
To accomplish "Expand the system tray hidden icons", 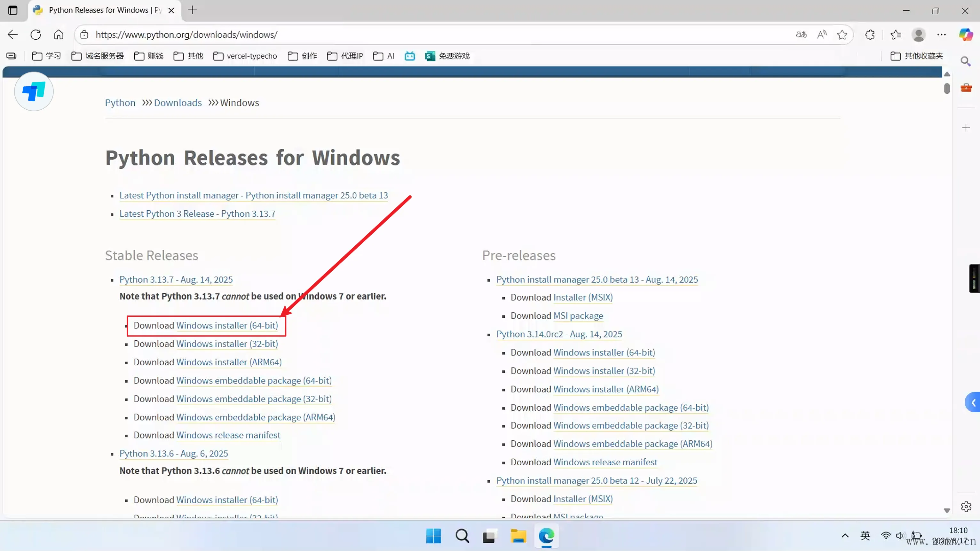I will pyautogui.click(x=845, y=536).
